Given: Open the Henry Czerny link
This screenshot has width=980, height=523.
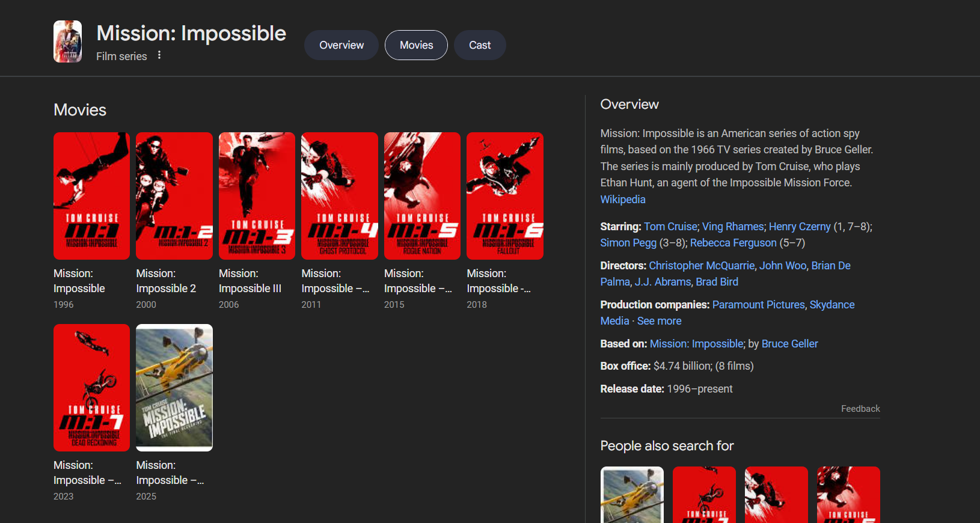Looking at the screenshot, I should [x=800, y=227].
